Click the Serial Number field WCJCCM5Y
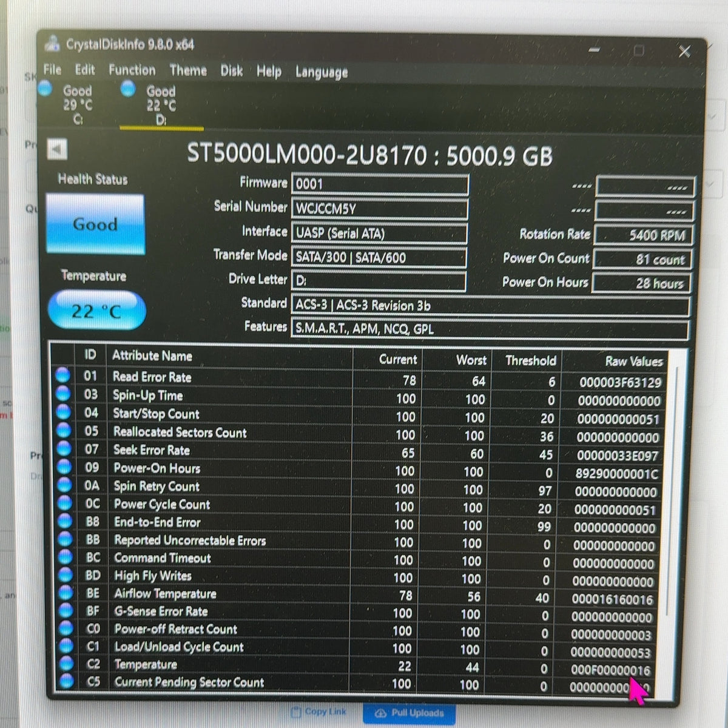The height and width of the screenshot is (728, 728). 380,209
